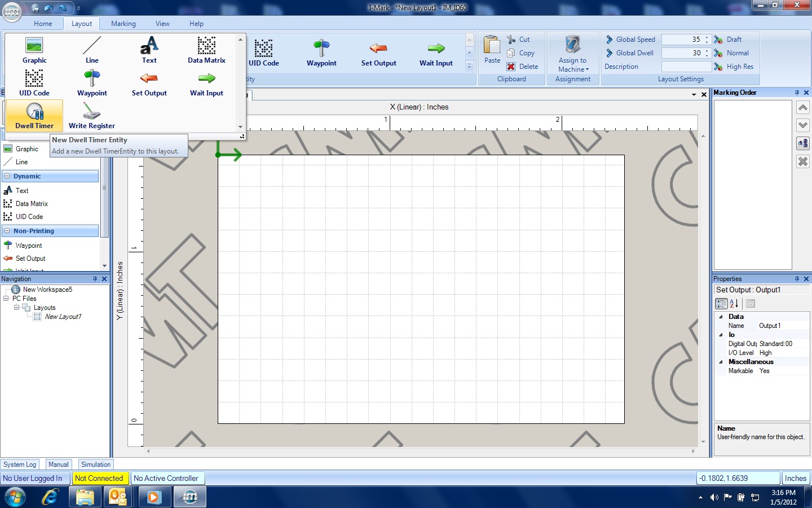Click the Paste clipboard icon
Viewport: 812px width, 508px height.
coord(492,46)
